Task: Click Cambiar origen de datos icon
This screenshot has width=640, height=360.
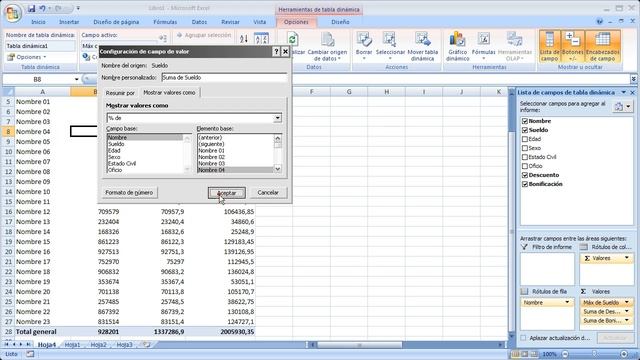Action: pos(327,47)
